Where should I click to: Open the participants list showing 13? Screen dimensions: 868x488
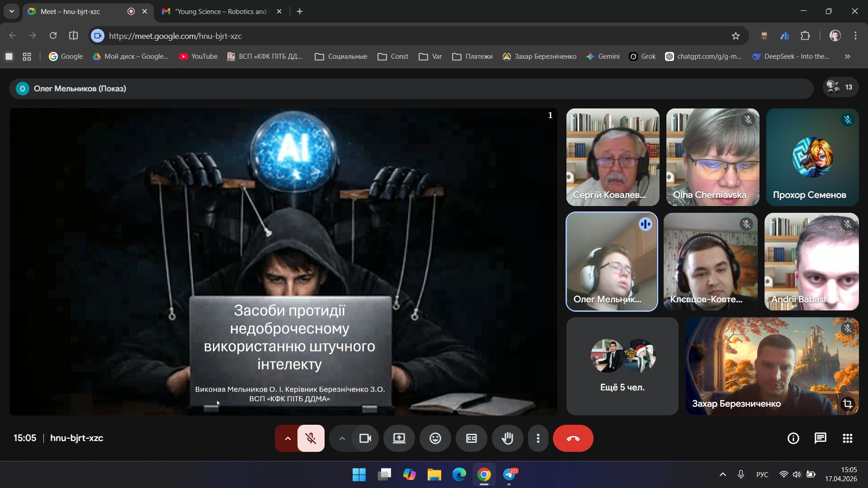click(x=840, y=87)
